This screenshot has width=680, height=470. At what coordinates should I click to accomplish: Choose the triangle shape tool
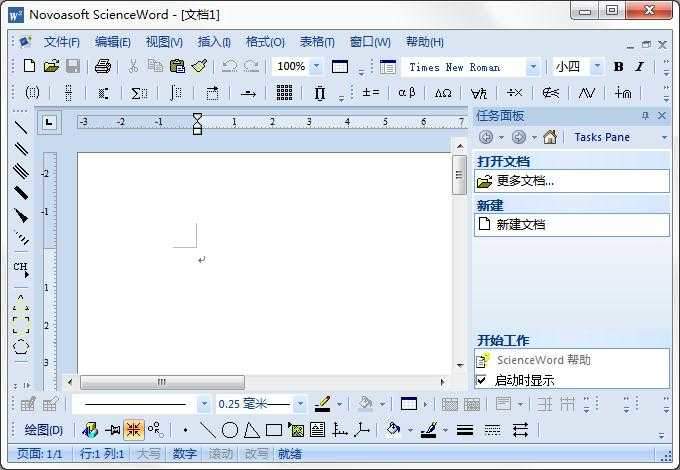[251, 430]
